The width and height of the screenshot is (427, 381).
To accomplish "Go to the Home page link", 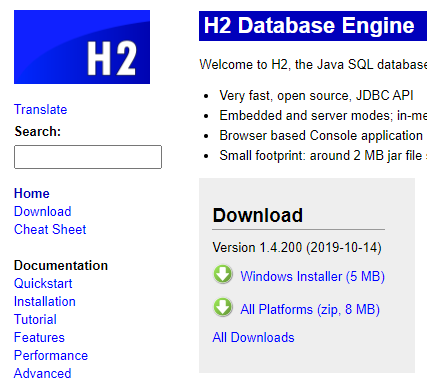I will 32,193.
